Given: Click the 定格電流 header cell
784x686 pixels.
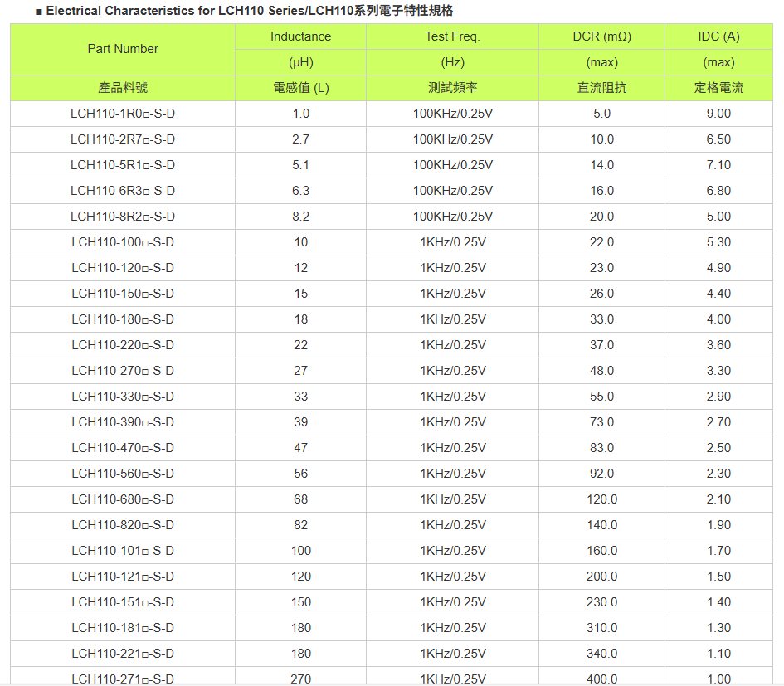Looking at the screenshot, I should 718,88.
